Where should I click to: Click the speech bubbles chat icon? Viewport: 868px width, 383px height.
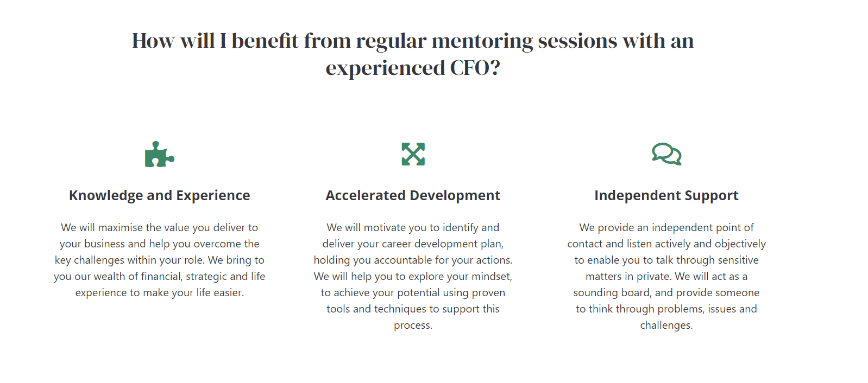[x=666, y=154]
